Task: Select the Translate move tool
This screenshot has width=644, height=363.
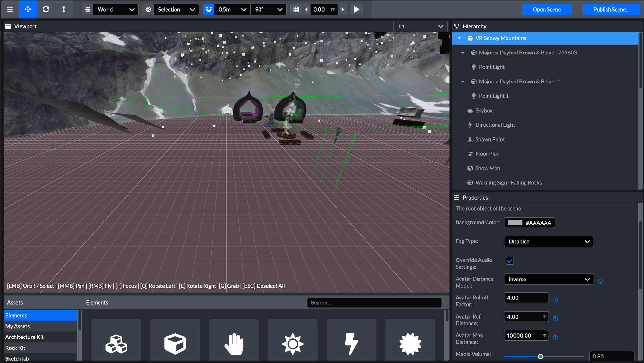Action: tap(28, 9)
